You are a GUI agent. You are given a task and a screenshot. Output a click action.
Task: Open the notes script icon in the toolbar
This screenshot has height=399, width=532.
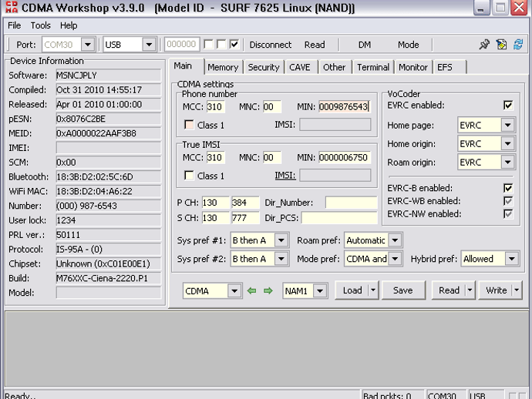(x=501, y=45)
